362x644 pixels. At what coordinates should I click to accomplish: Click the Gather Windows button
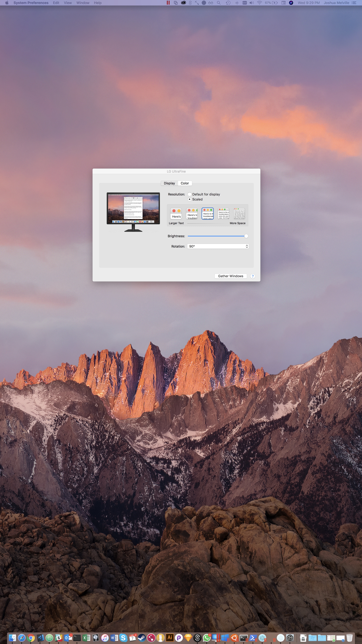(x=231, y=276)
